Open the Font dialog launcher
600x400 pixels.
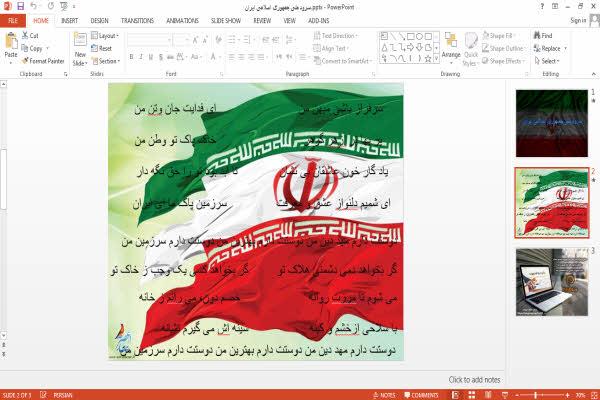221,74
